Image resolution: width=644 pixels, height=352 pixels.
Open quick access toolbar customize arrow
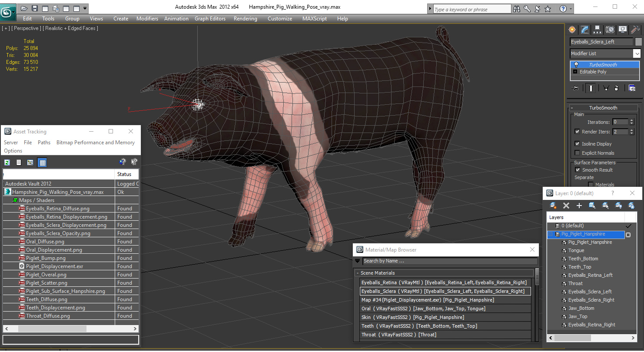tap(85, 8)
